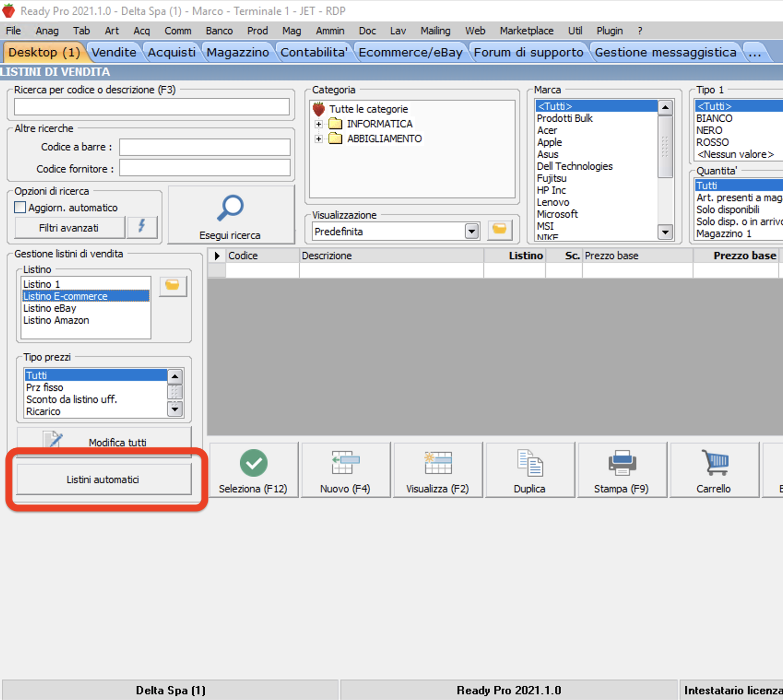Enable Aggiorn. automatico checkbox
The height and width of the screenshot is (700, 783).
click(x=20, y=208)
